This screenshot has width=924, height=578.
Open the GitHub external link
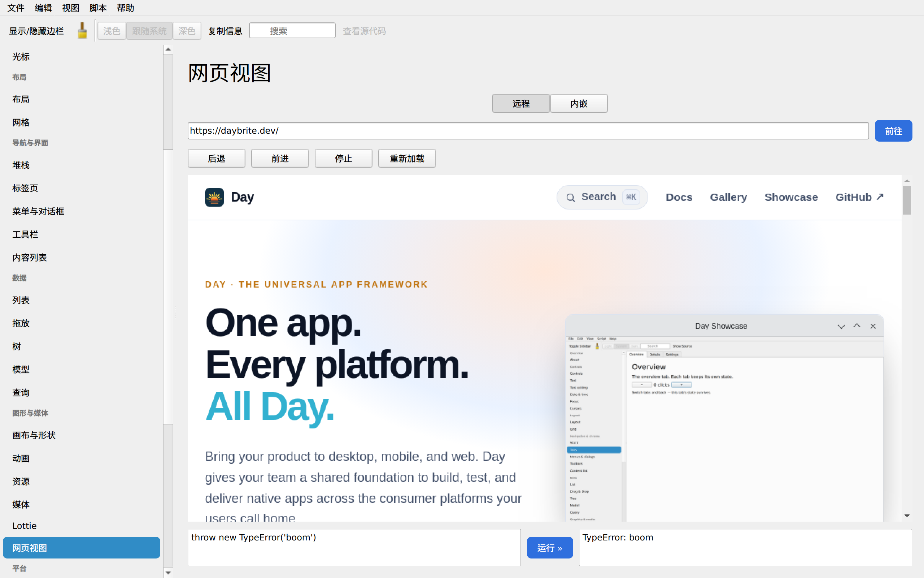coord(859,197)
